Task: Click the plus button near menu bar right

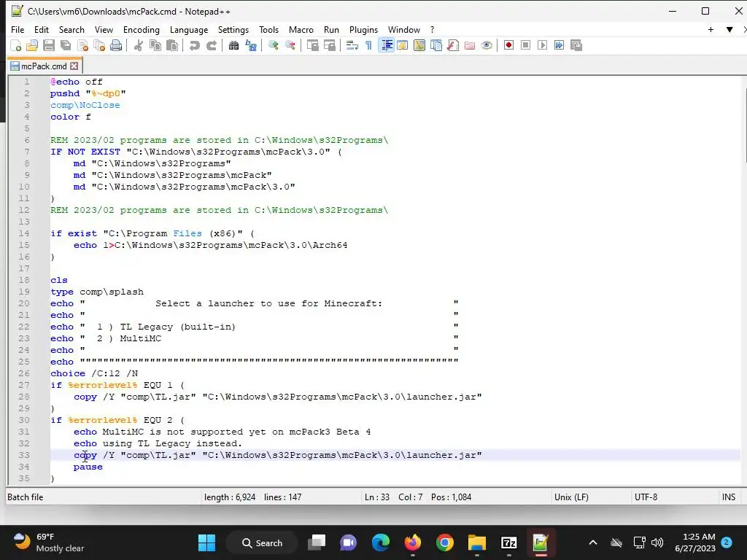Action: 711,29
